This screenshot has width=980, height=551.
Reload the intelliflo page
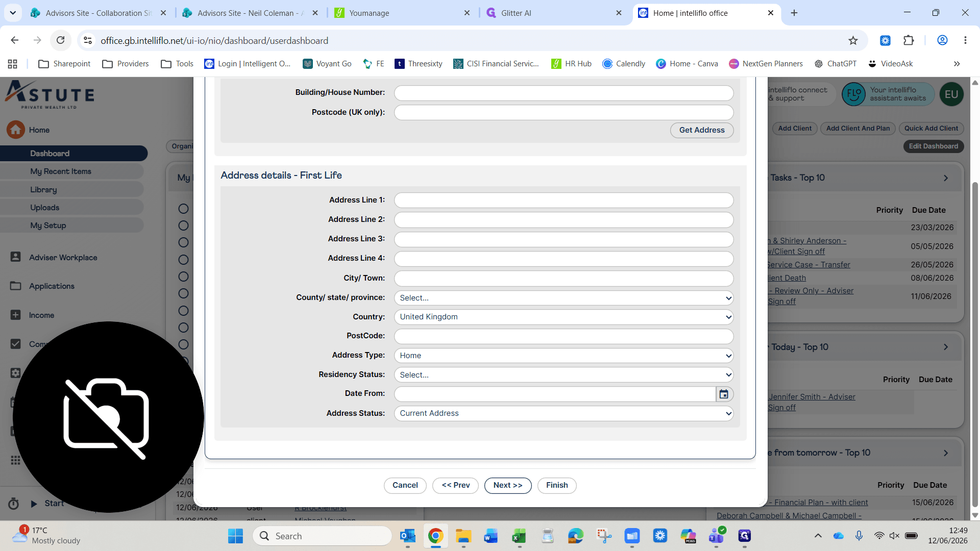[x=60, y=40]
